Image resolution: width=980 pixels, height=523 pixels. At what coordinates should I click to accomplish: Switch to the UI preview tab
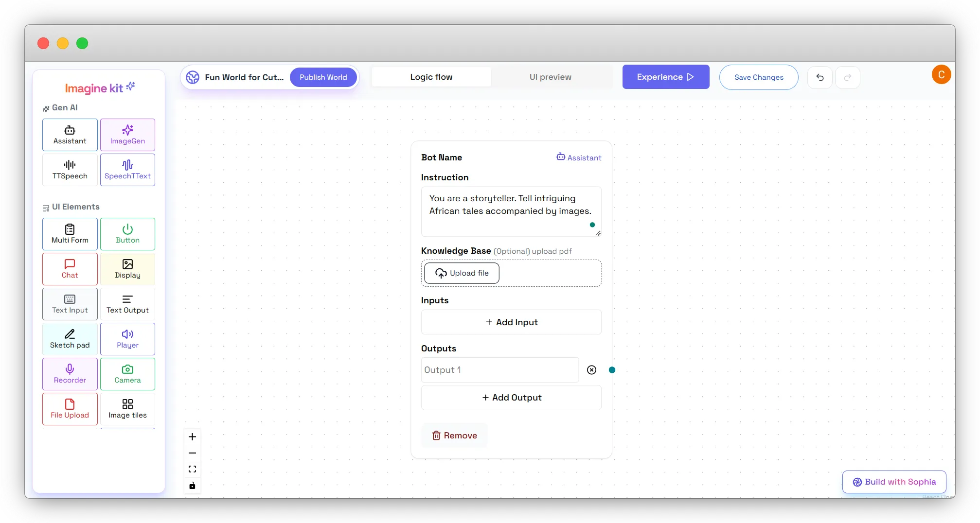point(551,76)
